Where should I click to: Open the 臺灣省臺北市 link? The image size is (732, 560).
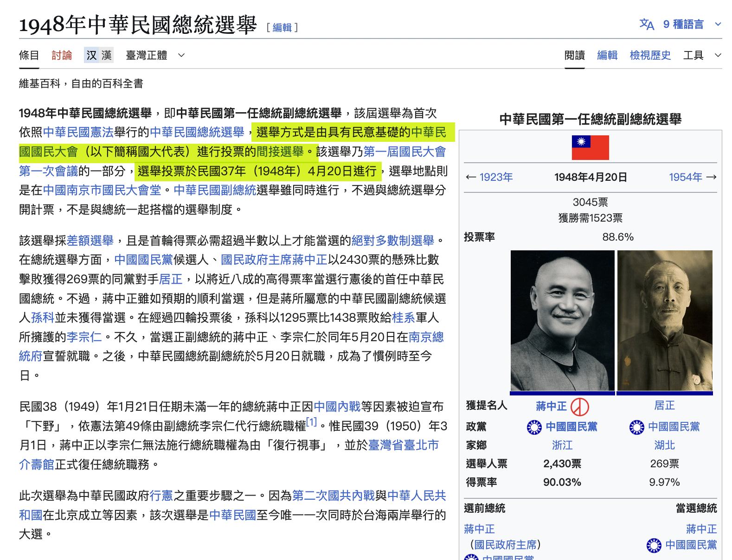(404, 445)
